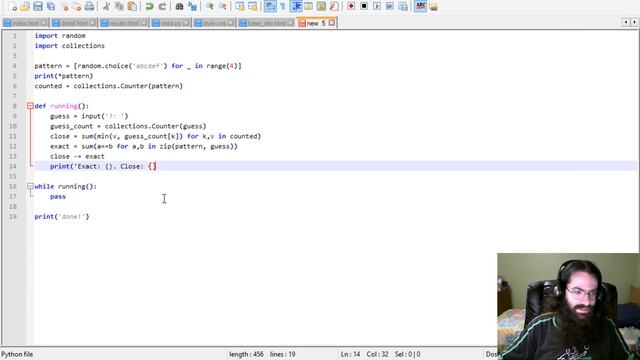
Task: Open the results.html tab
Action: point(124,23)
